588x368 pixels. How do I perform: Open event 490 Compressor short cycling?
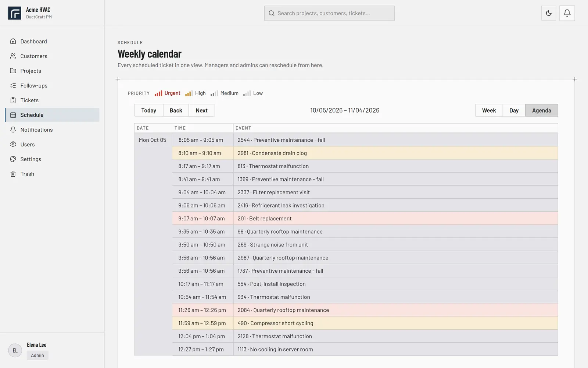(x=395, y=323)
